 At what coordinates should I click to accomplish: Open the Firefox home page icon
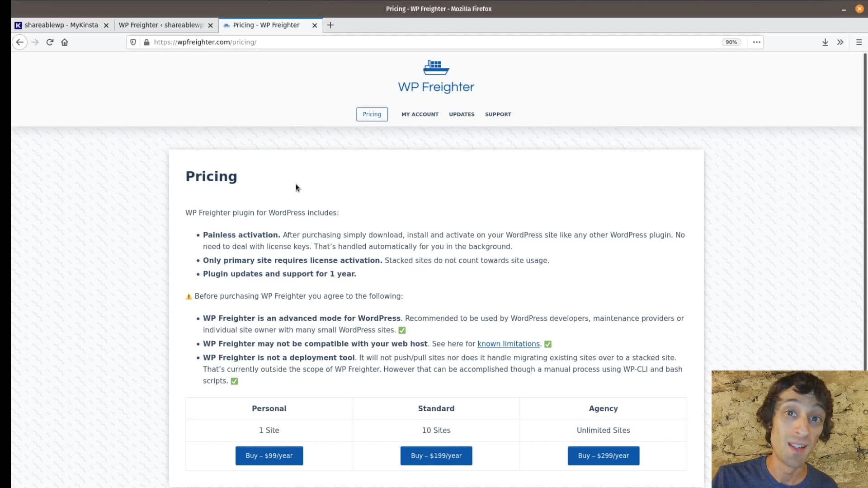[x=65, y=42]
